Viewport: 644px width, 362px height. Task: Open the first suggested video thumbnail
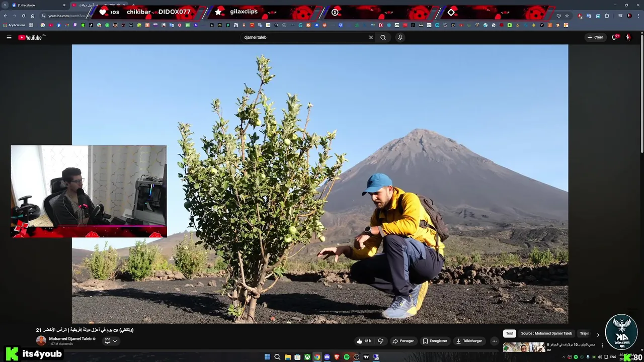point(524,347)
